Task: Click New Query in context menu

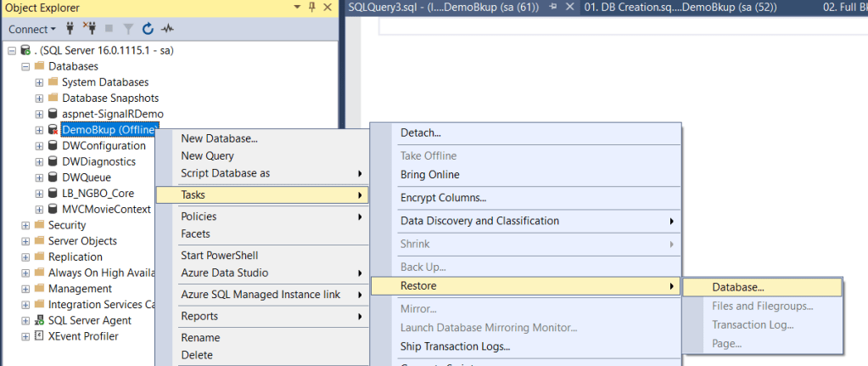Action: click(x=207, y=155)
